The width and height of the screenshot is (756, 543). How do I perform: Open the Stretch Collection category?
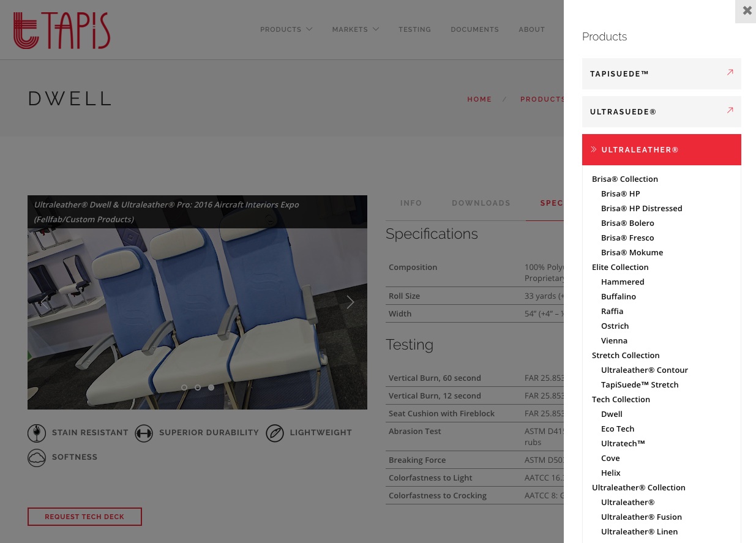[626, 355]
